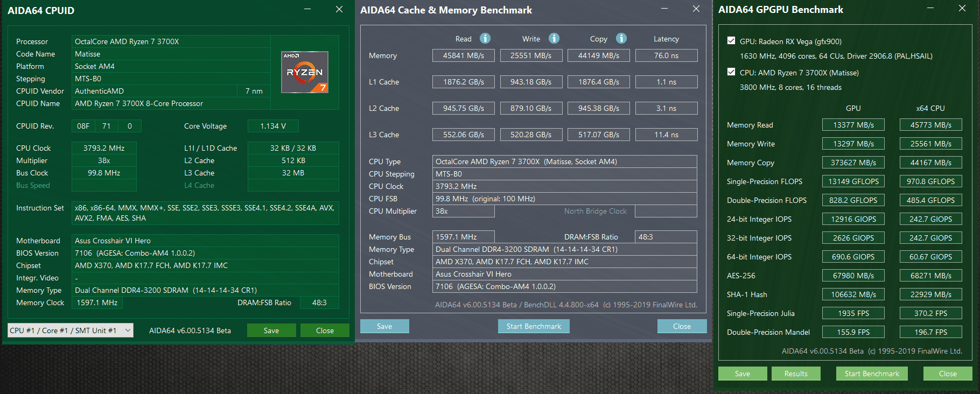
Task: Click GPU AES-256 value 67980 MB/s
Action: coord(853,276)
